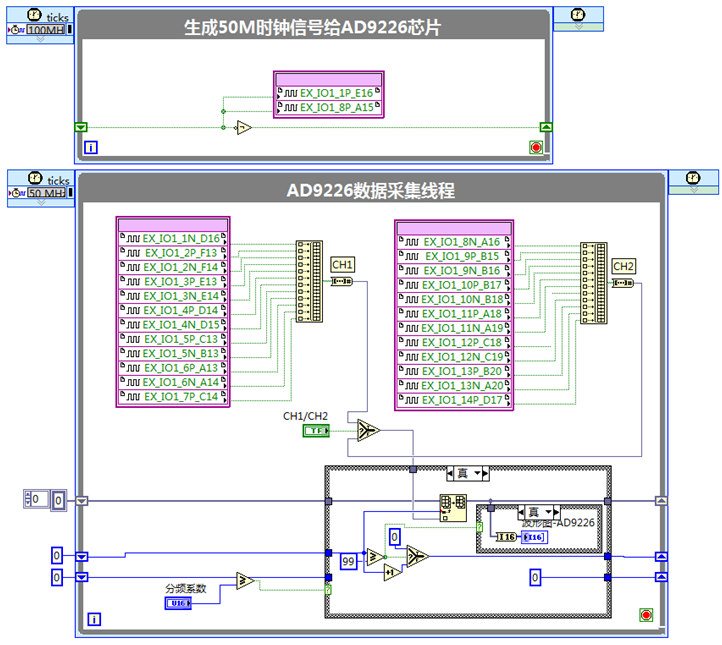Viewport: 722px width, 645px height.
Task: Select the iteration terminal in the 50M clock loop
Action: point(91,147)
